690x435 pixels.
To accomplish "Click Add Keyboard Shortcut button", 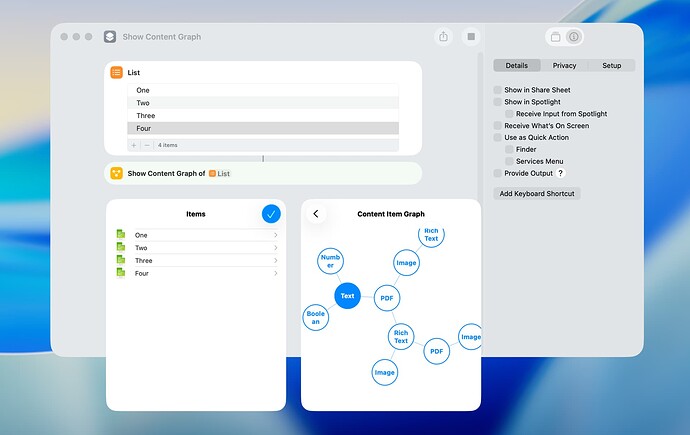I will tap(537, 194).
